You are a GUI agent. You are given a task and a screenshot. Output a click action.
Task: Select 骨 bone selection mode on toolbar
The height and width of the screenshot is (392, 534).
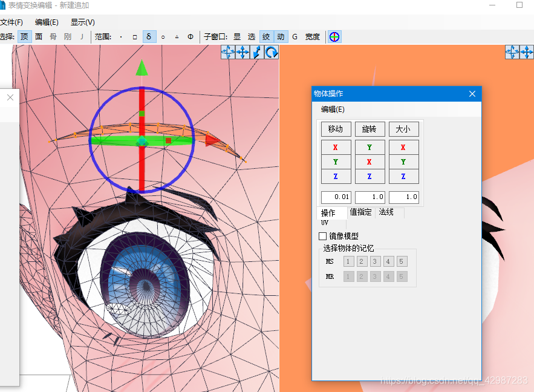[x=53, y=36]
